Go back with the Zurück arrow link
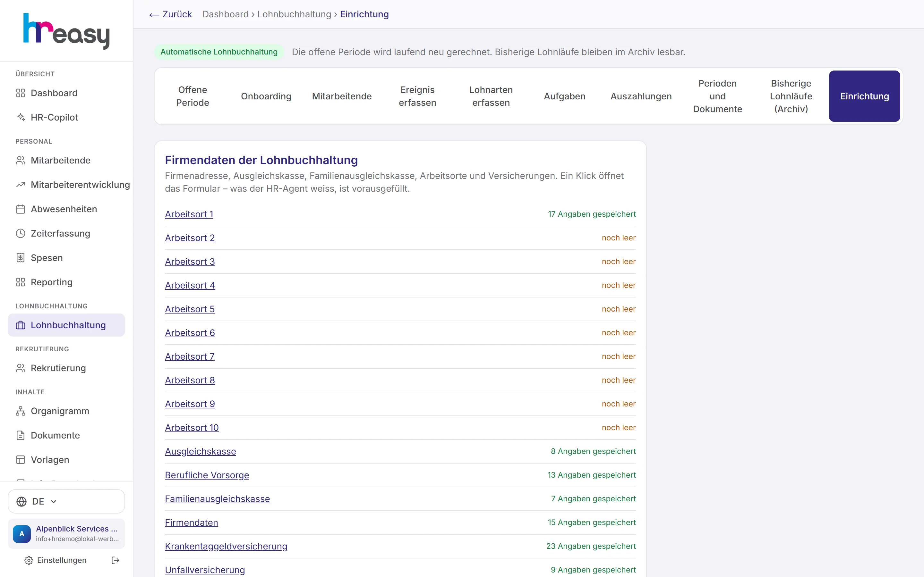Screen dimensions: 924x577 point(170,14)
